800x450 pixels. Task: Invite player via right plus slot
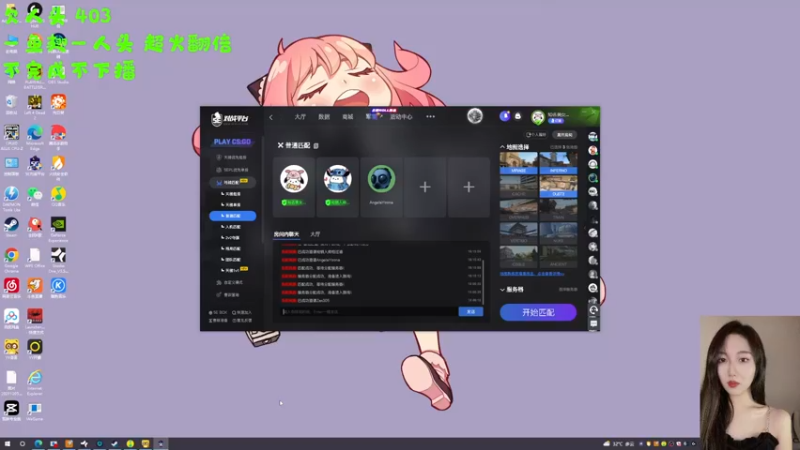[469, 187]
